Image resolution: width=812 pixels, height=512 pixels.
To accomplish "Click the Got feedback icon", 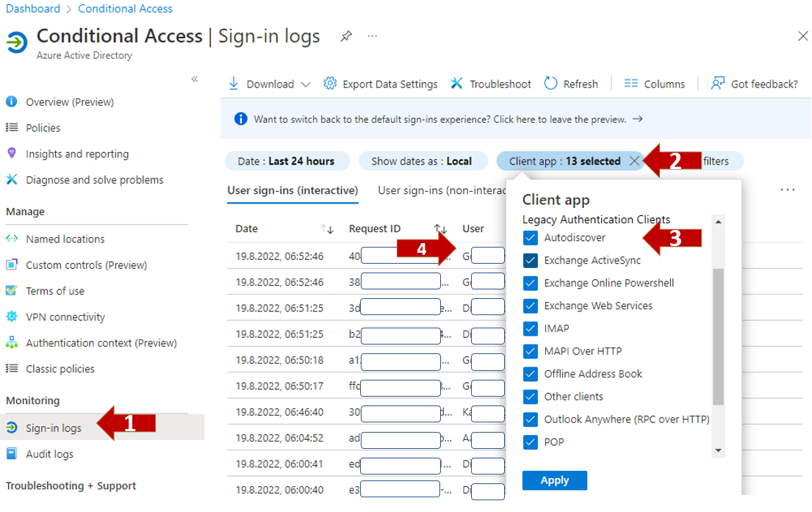I will click(718, 83).
